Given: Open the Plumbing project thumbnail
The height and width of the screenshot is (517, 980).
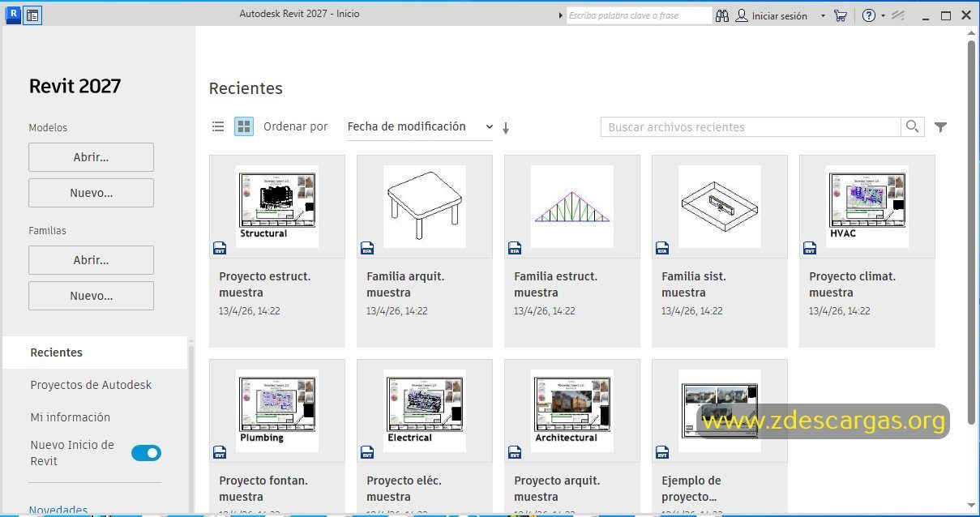Looking at the screenshot, I should (277, 411).
